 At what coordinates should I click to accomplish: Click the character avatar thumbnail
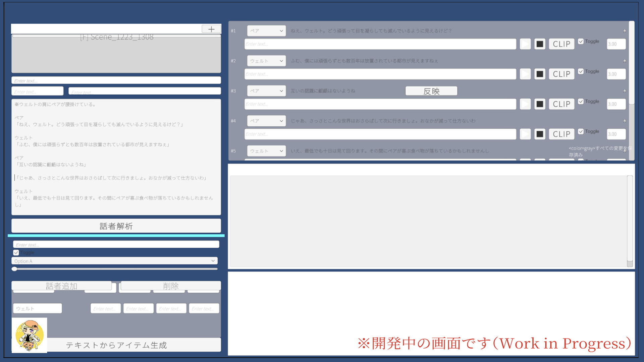[30, 335]
